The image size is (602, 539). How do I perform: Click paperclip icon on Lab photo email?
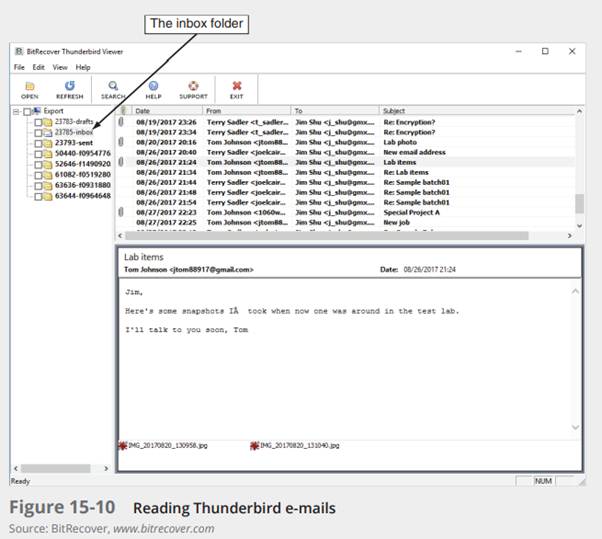[x=121, y=142]
